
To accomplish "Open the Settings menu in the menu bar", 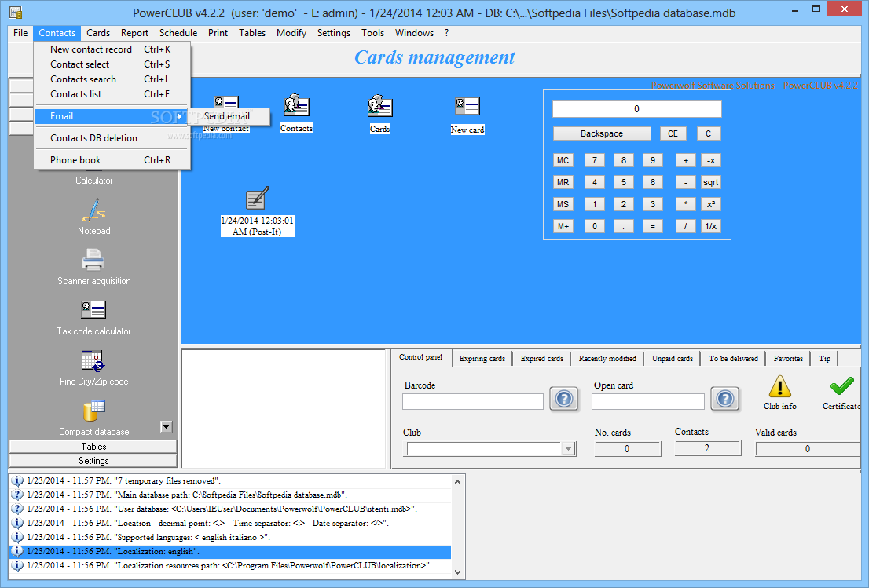I will (x=334, y=33).
